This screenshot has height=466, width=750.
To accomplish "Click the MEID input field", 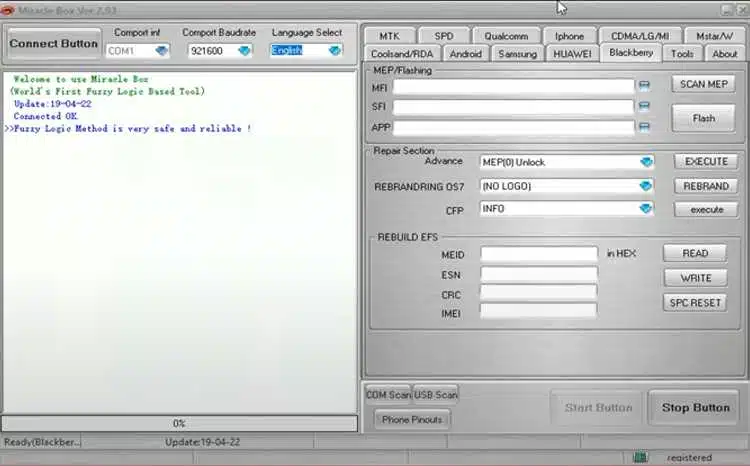I will (539, 254).
